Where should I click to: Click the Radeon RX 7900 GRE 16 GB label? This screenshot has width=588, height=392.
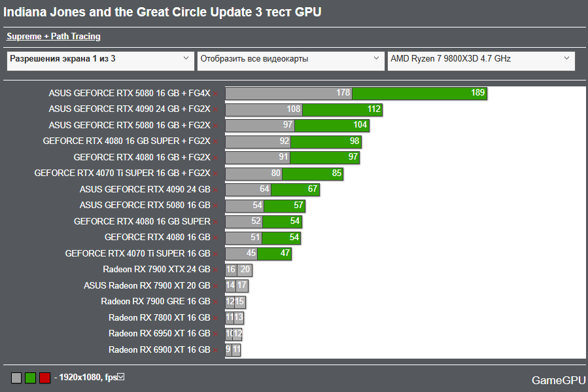tap(156, 302)
